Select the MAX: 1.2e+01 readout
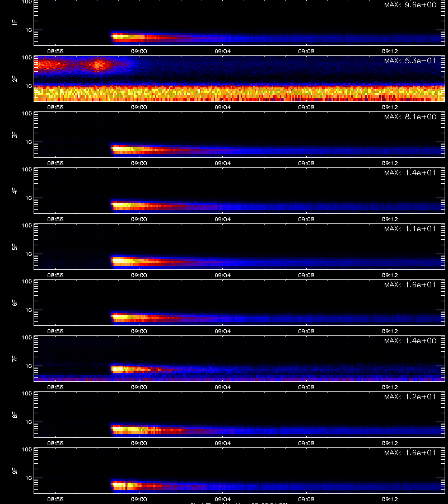Viewport: 448px width, 504px height. click(x=410, y=396)
